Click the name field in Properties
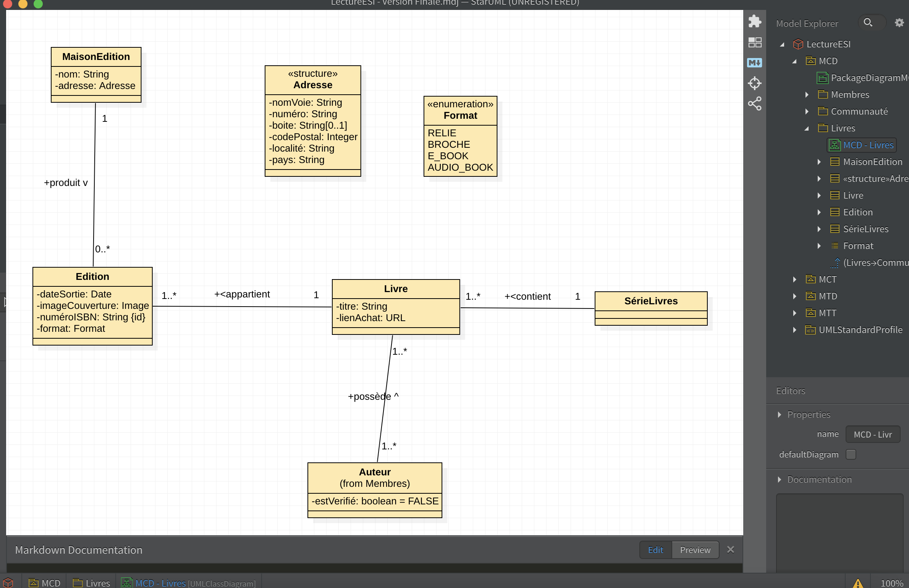 (x=873, y=435)
